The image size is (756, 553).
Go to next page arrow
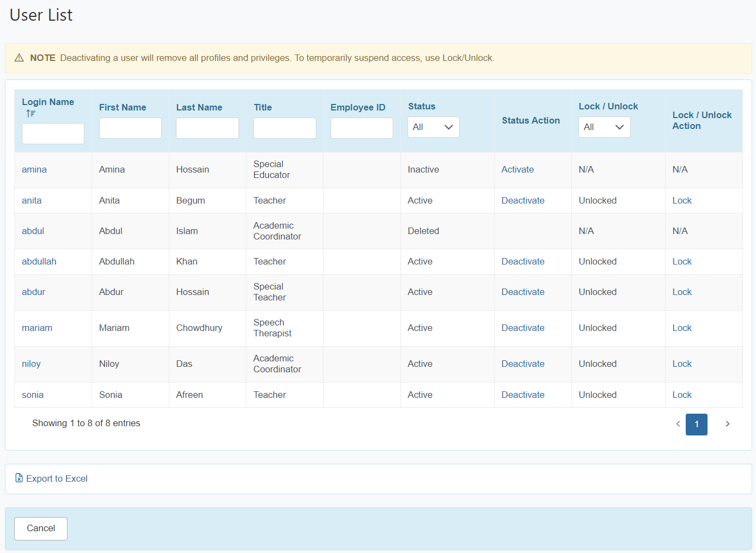[x=727, y=424]
